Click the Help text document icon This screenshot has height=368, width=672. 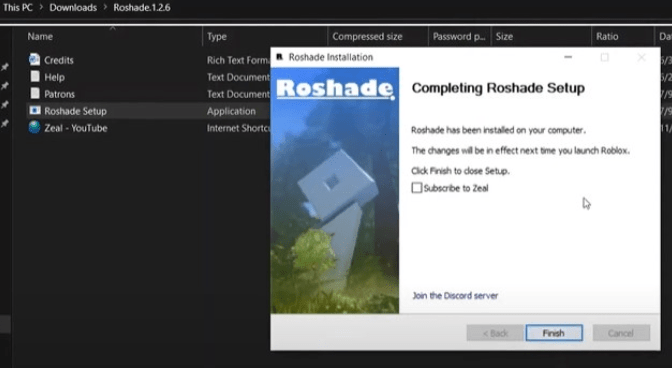(x=35, y=77)
